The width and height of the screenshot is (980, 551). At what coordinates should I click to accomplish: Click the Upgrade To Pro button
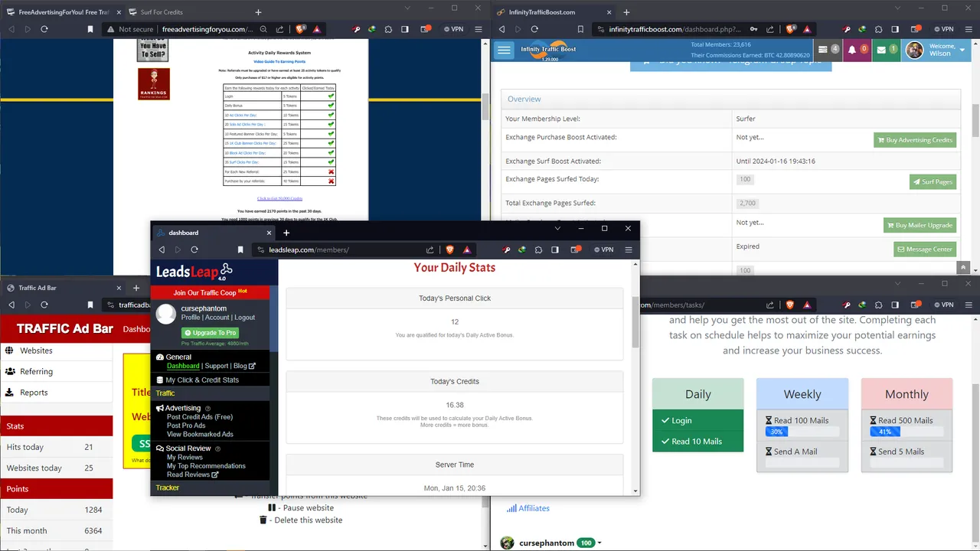tap(210, 333)
